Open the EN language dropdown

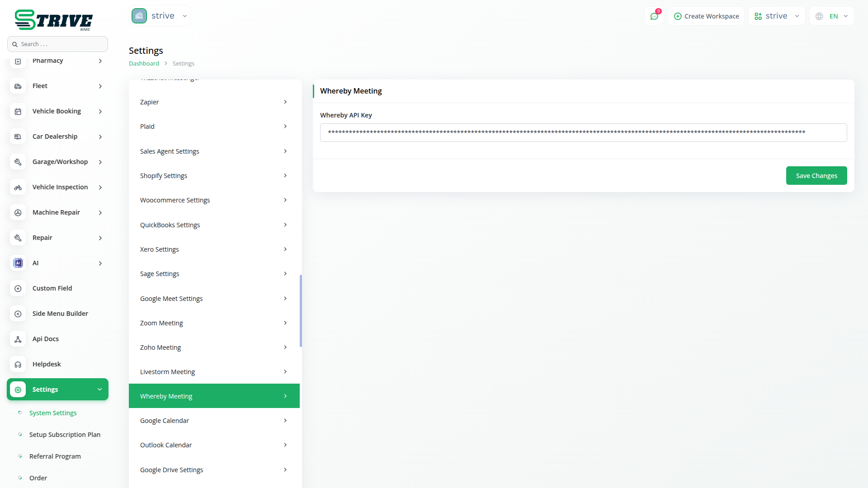point(832,16)
